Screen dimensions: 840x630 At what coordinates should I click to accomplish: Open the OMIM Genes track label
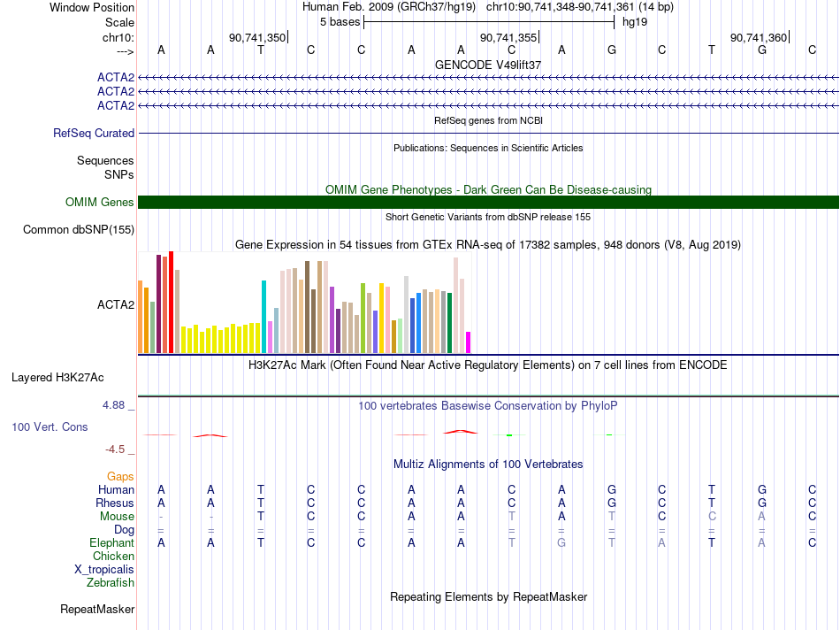pyautogui.click(x=99, y=202)
